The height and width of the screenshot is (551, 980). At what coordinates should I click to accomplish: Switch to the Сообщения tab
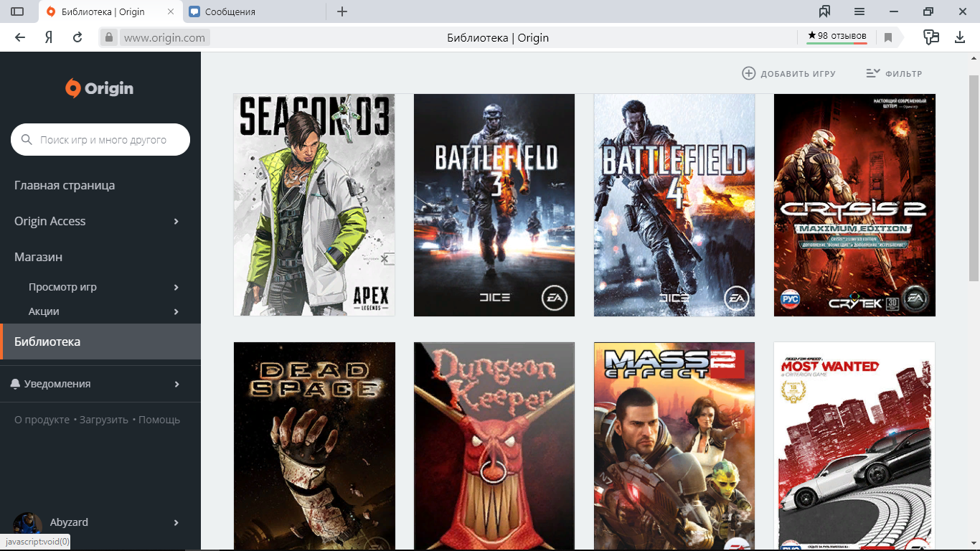pos(254,11)
